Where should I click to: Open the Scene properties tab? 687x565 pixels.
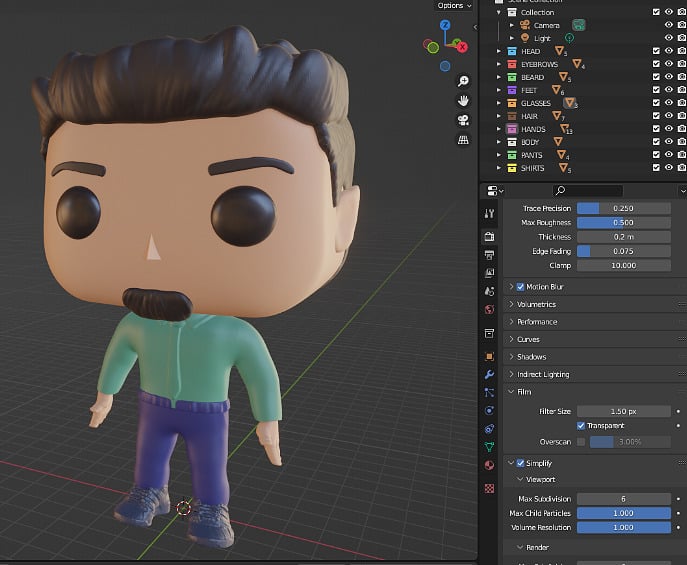coord(489,291)
